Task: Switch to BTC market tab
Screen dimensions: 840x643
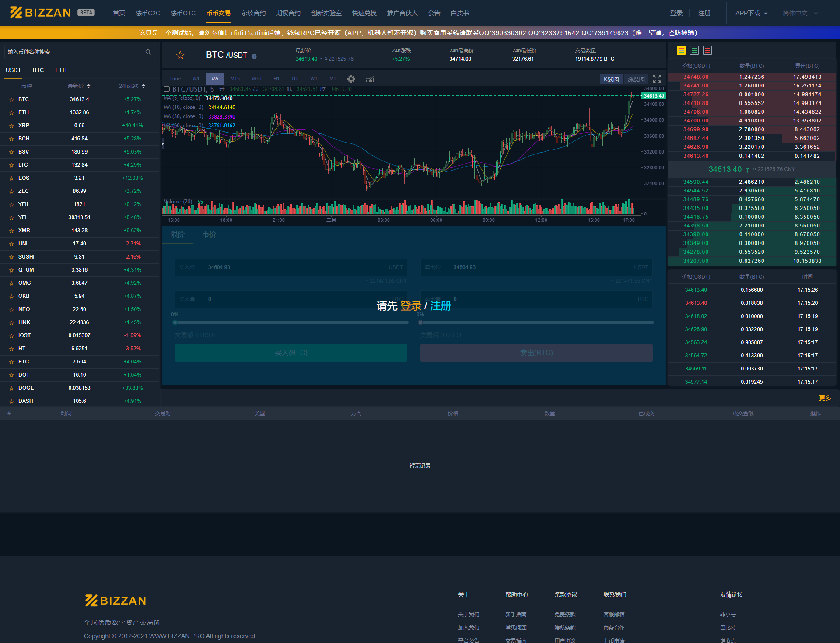Action: (x=38, y=70)
